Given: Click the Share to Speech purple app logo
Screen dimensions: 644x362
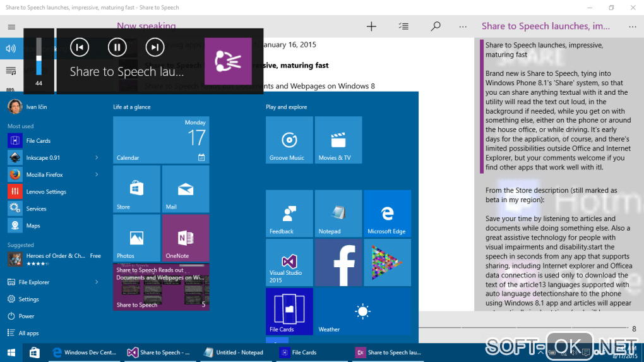Looking at the screenshot, I should point(228,61).
